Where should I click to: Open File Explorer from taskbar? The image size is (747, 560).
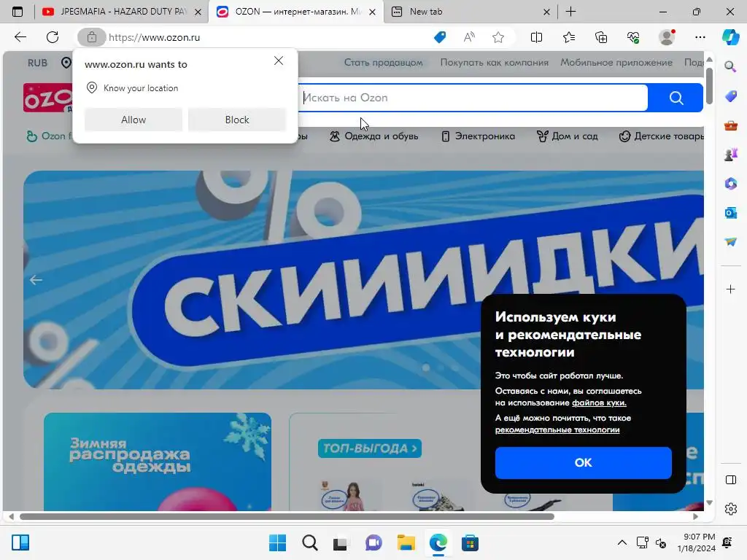[x=406, y=542]
